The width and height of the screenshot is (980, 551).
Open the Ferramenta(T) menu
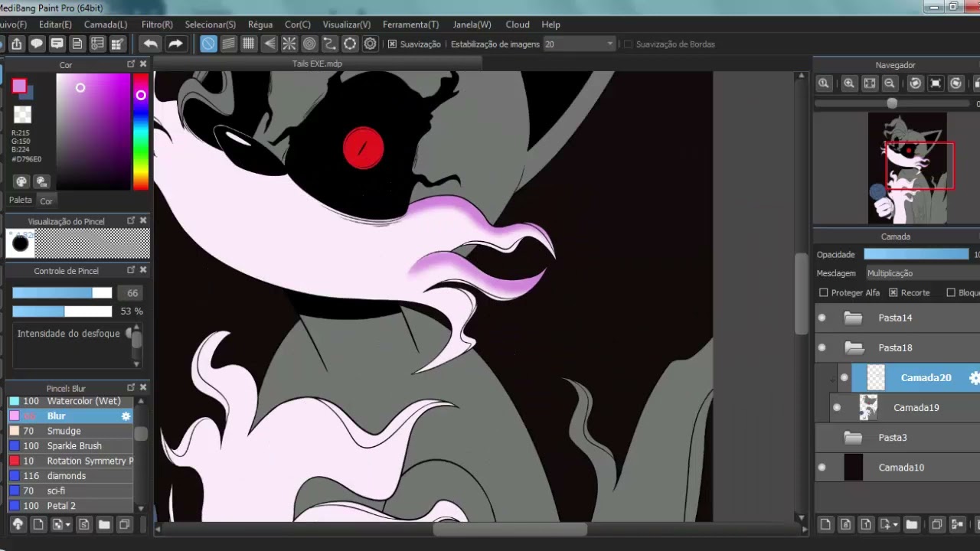(411, 24)
